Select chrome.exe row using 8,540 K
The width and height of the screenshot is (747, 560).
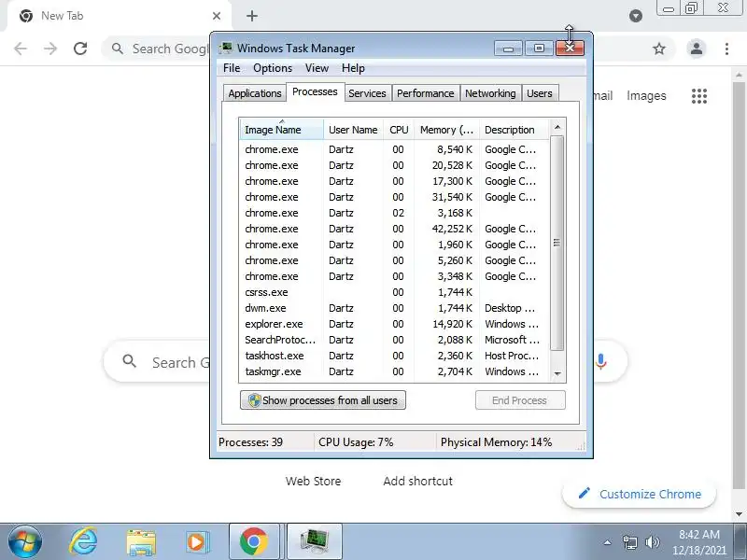[394, 149]
